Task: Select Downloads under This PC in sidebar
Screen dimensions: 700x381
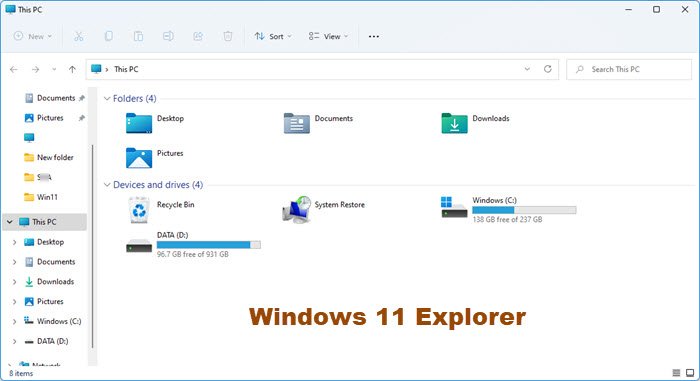Action: pyautogui.click(x=49, y=281)
